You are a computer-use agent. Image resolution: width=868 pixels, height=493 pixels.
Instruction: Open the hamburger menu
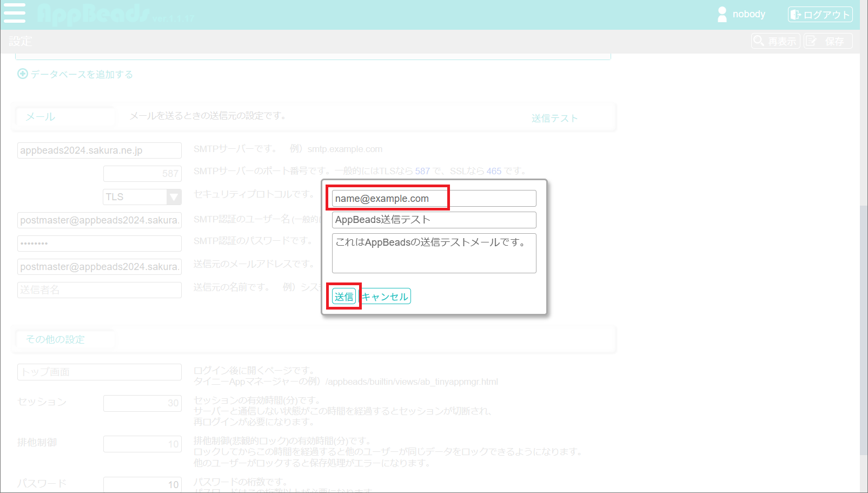pyautogui.click(x=15, y=13)
